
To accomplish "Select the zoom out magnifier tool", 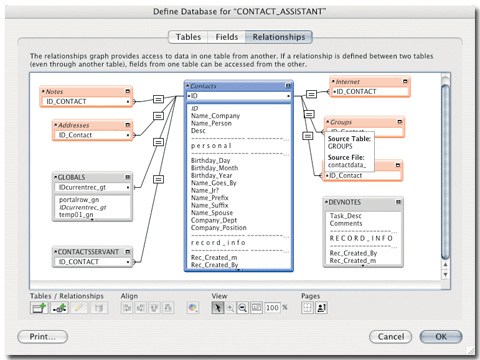I will coord(243,308).
